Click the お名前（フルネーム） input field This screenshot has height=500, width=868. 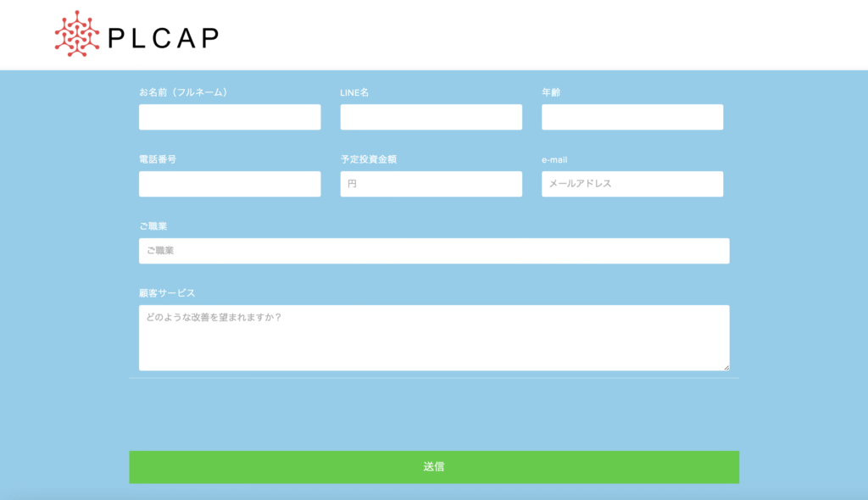pyautogui.click(x=230, y=117)
